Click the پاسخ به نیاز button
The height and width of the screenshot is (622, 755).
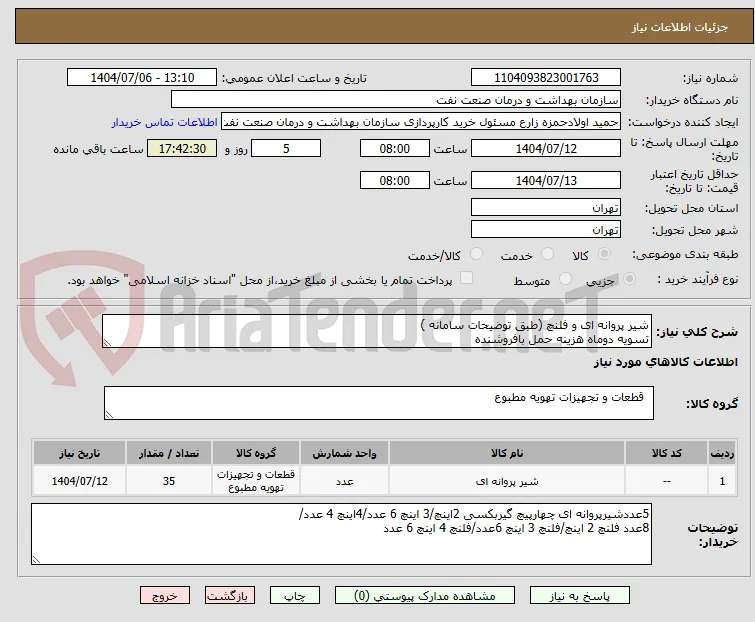579,596
